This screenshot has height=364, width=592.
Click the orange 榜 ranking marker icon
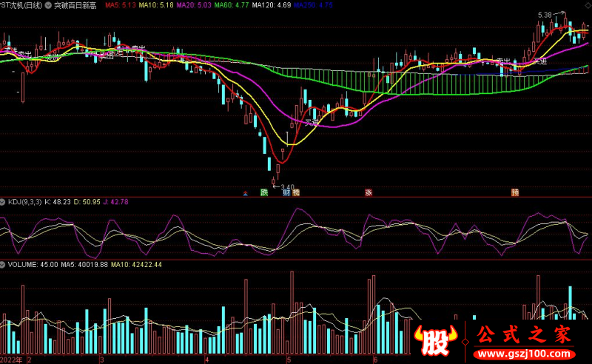[x=296, y=192]
